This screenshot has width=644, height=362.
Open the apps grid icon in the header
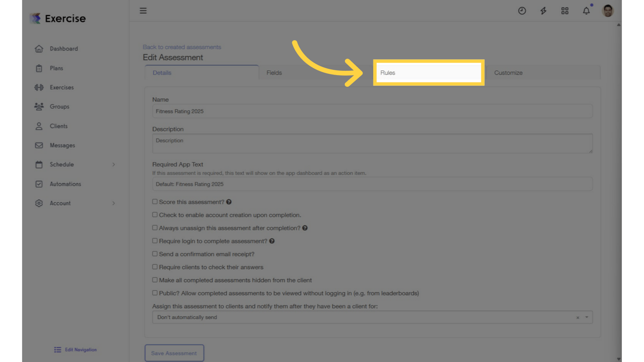565,10
